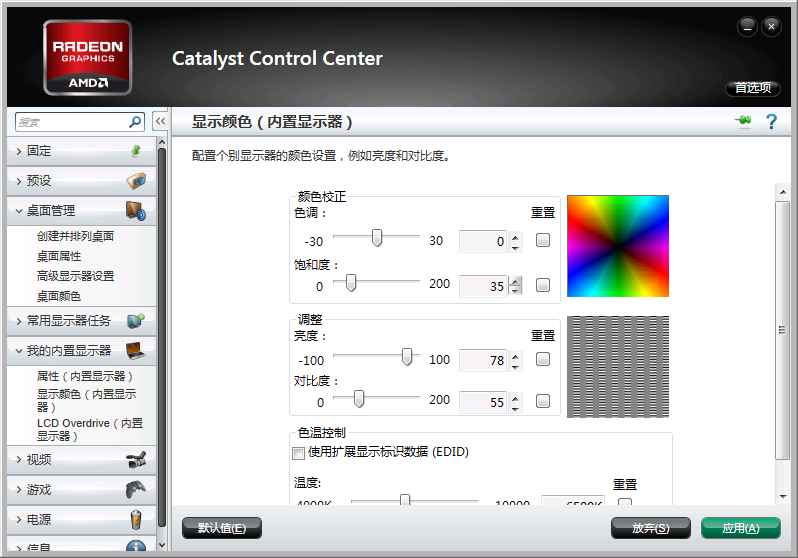Image resolution: width=798 pixels, height=558 pixels.
Task: Click the Radeon Graphics AMD logo
Action: tap(88, 58)
